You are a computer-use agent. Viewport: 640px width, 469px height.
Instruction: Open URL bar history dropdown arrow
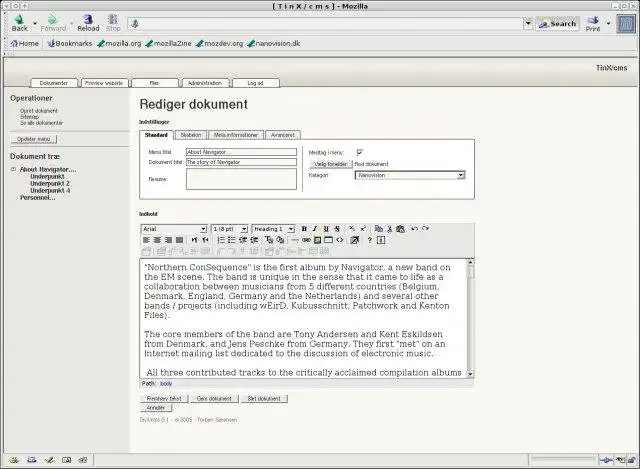(528, 23)
